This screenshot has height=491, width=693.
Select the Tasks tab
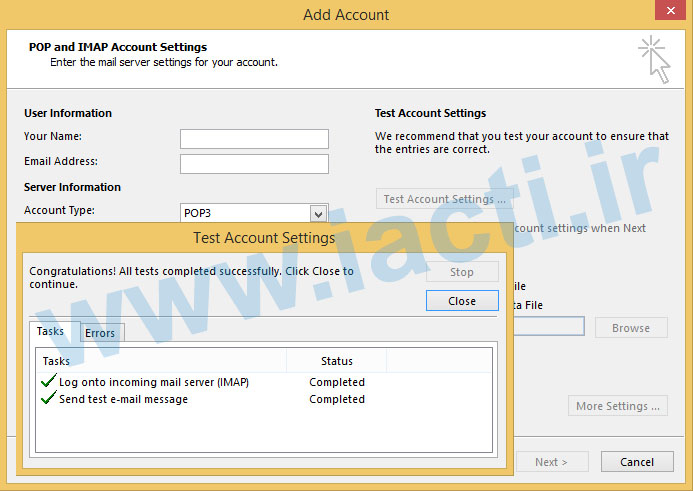pyautogui.click(x=50, y=331)
